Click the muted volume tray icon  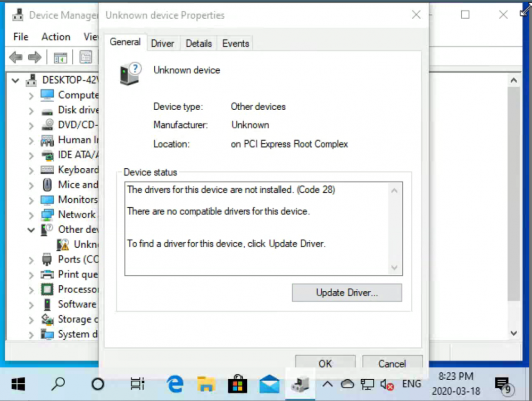(387, 384)
